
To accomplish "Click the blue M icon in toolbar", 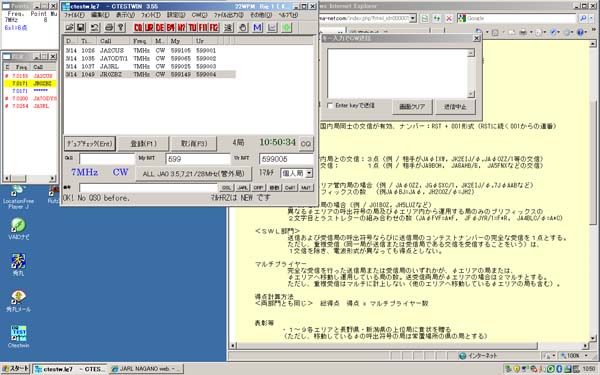I will pyautogui.click(x=258, y=27).
